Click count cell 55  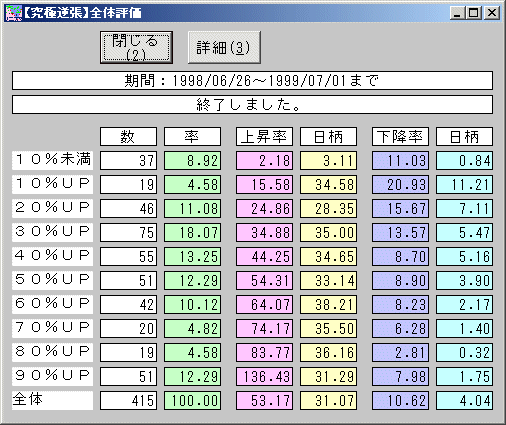(128, 256)
